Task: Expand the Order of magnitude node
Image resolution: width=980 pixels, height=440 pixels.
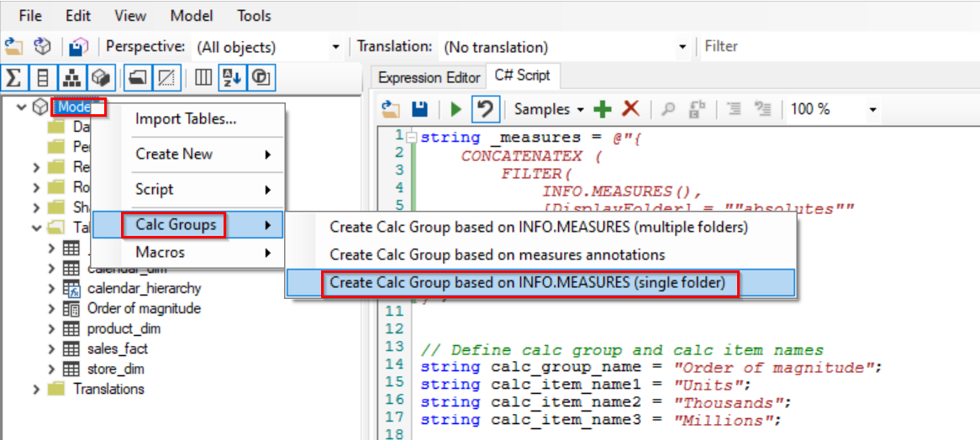Action: tap(52, 308)
